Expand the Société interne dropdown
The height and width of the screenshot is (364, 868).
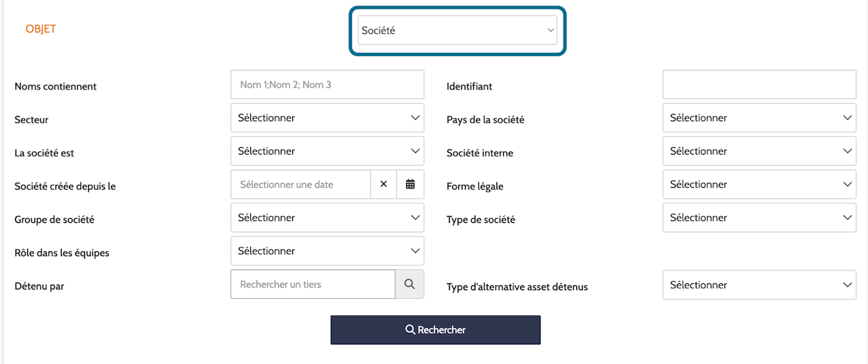click(759, 151)
